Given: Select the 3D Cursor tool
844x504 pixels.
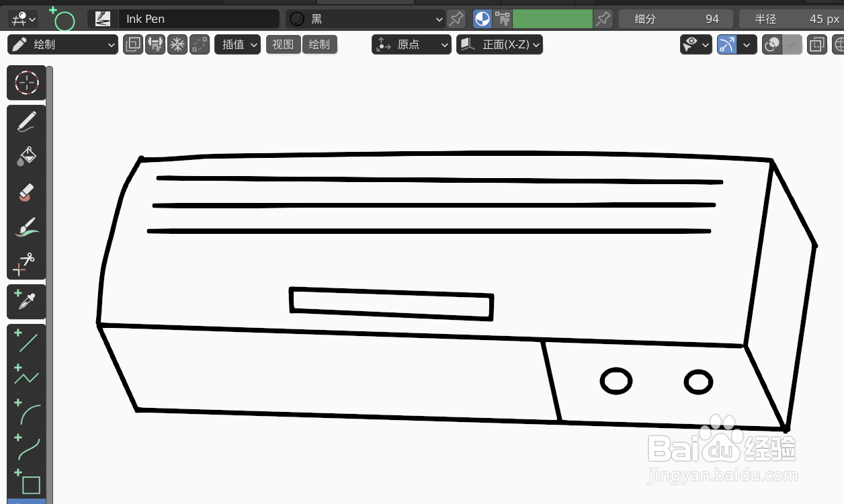Looking at the screenshot, I should (27, 83).
